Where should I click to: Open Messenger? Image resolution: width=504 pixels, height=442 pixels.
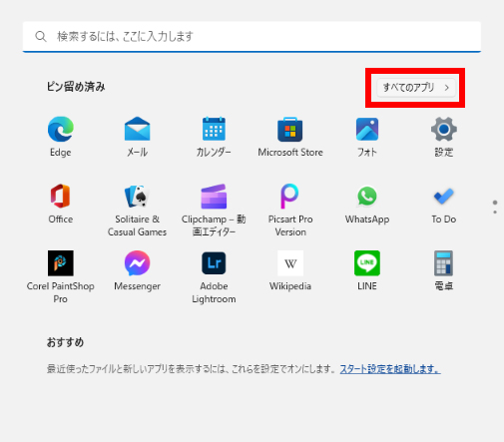pyautogui.click(x=137, y=270)
